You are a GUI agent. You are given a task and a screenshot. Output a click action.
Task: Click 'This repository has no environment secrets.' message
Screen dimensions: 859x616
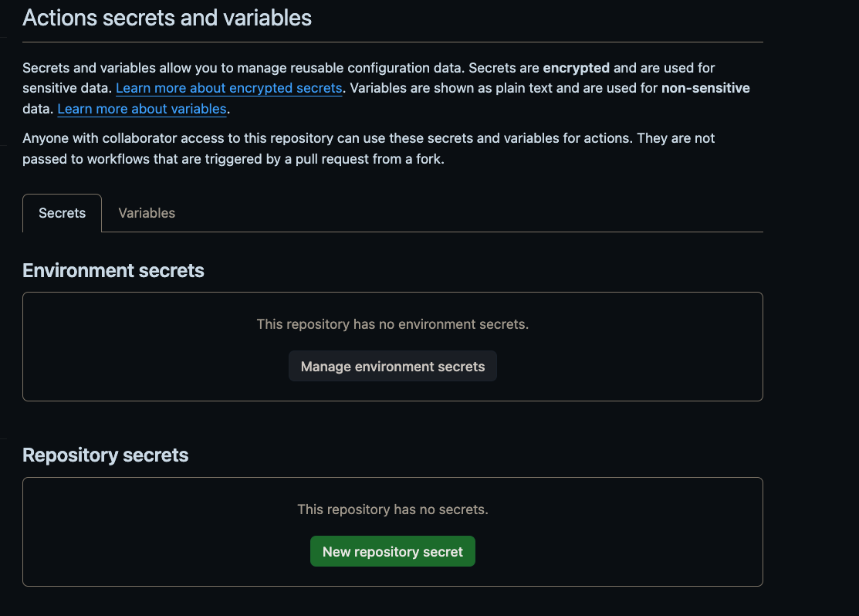392,324
